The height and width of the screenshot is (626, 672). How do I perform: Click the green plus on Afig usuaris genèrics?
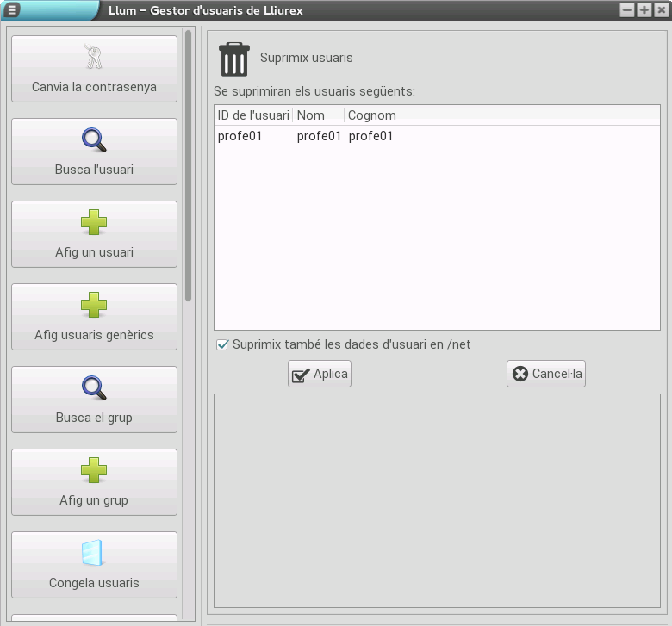(94, 305)
